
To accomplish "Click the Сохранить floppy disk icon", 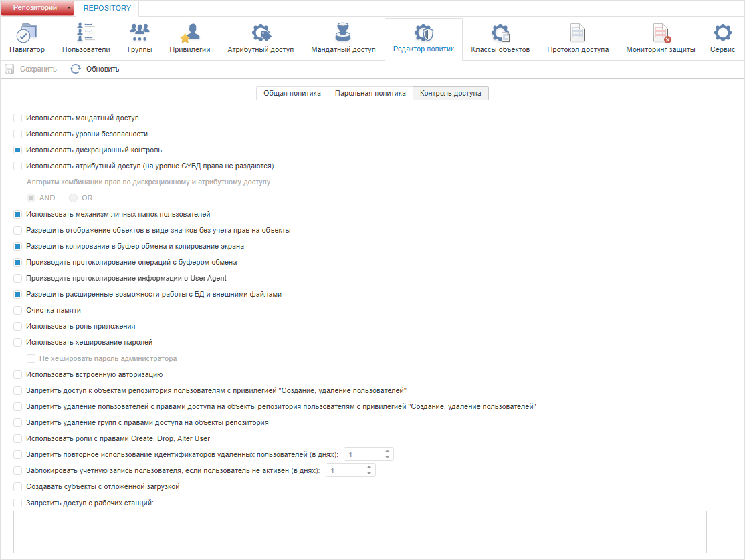I will point(9,69).
